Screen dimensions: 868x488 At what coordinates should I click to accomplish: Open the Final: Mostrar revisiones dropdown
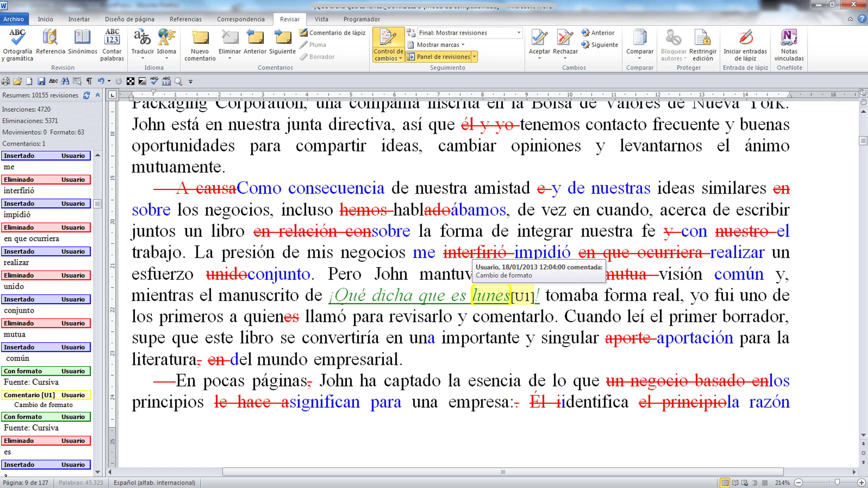[470, 33]
